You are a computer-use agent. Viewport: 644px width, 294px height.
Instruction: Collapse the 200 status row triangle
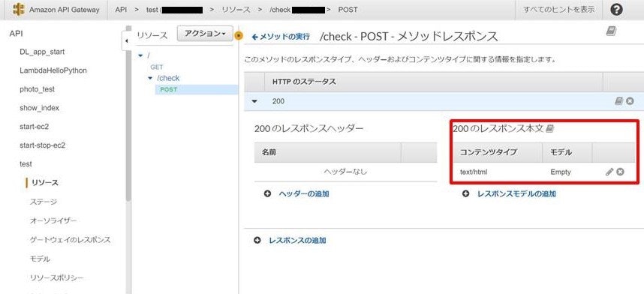pyautogui.click(x=254, y=101)
